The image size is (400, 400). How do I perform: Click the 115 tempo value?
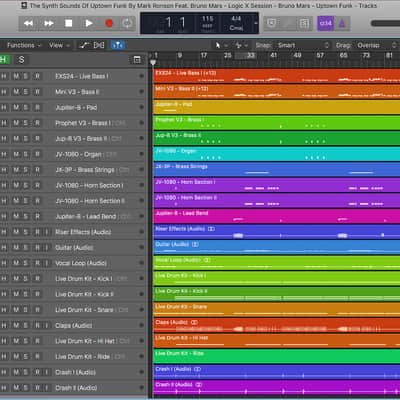(x=207, y=19)
